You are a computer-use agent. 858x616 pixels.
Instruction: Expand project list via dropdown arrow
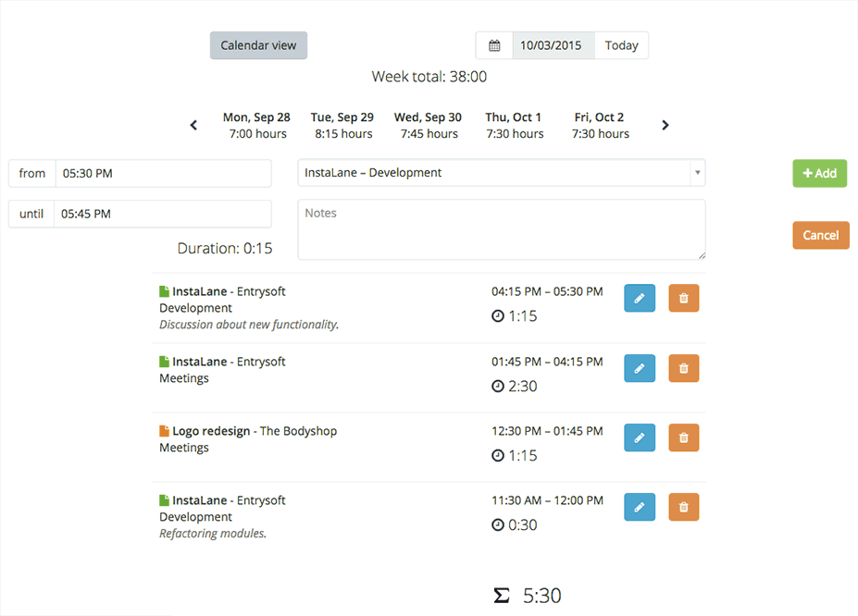coord(698,173)
